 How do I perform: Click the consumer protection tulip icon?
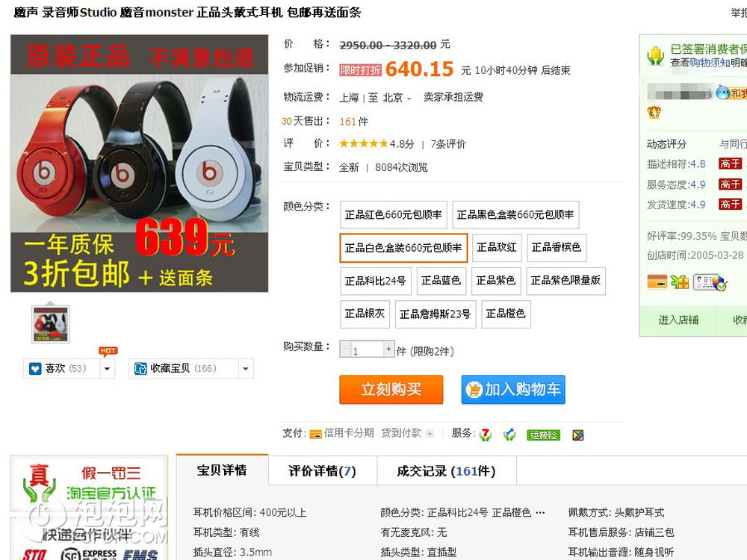coord(656,56)
